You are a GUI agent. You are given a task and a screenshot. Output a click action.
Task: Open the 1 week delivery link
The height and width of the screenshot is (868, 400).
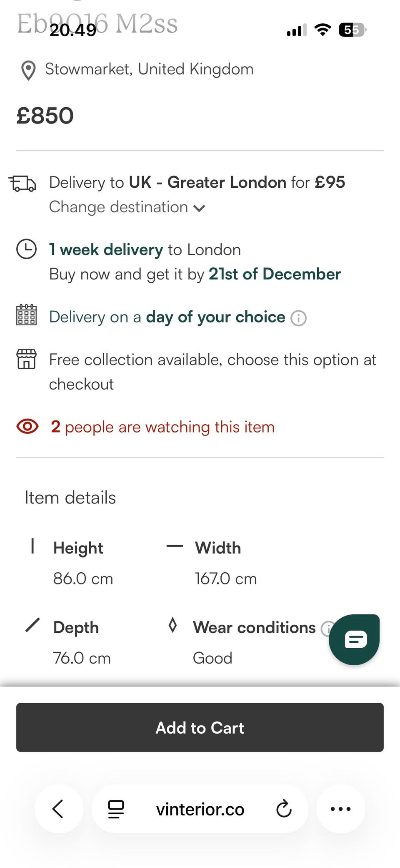click(x=106, y=249)
